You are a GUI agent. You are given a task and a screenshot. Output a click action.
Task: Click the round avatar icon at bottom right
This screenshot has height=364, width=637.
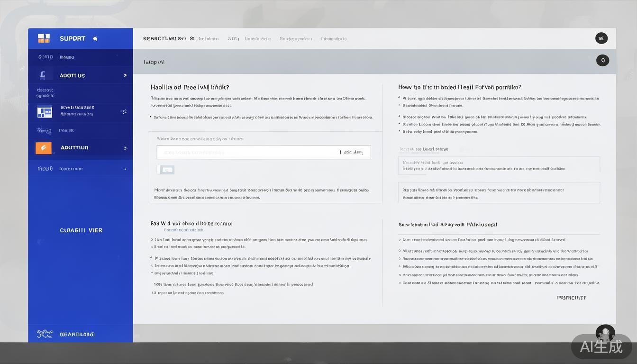point(605,333)
